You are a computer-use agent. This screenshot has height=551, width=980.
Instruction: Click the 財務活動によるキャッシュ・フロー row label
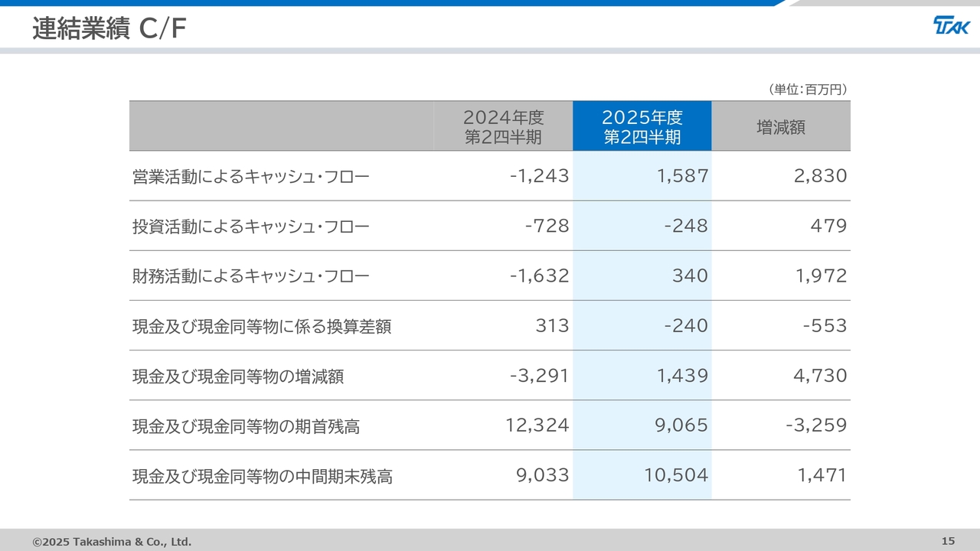point(250,276)
